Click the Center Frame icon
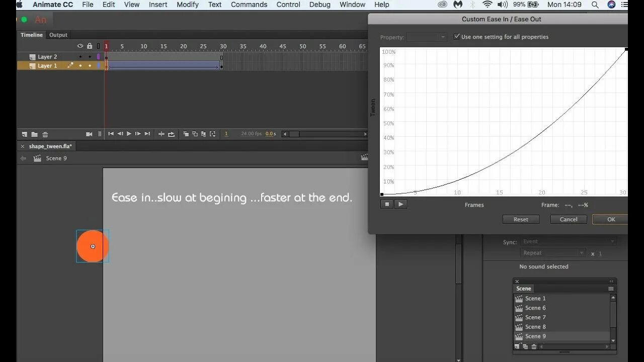 162,134
